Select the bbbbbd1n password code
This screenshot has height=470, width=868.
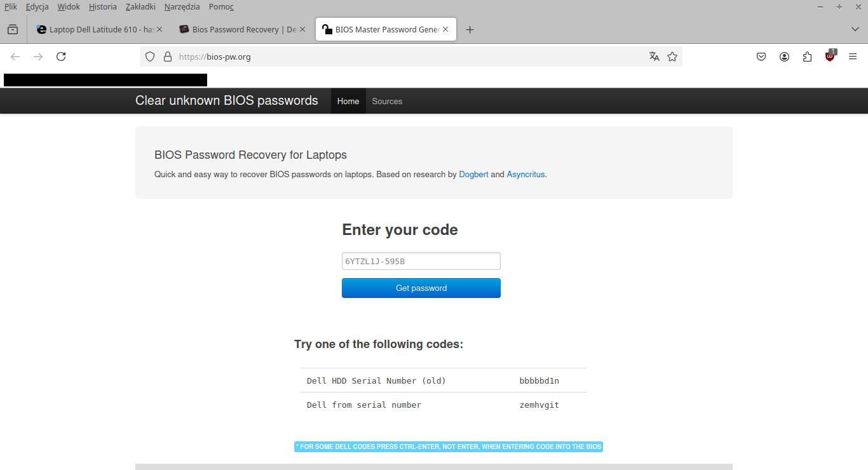click(539, 380)
